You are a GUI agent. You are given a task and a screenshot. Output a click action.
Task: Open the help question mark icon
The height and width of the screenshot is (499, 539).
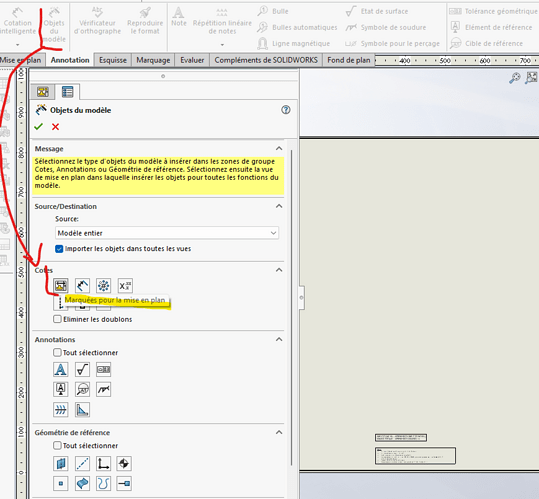pyautogui.click(x=286, y=110)
